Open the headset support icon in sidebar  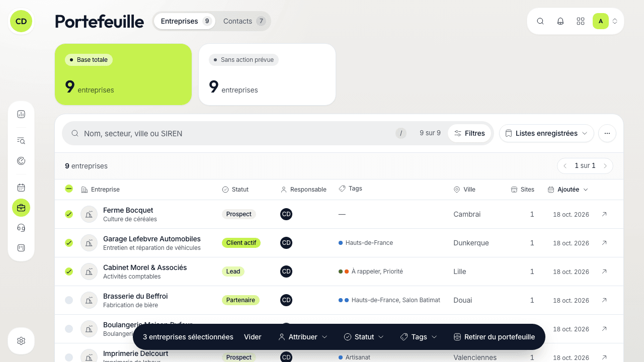pos(21,228)
